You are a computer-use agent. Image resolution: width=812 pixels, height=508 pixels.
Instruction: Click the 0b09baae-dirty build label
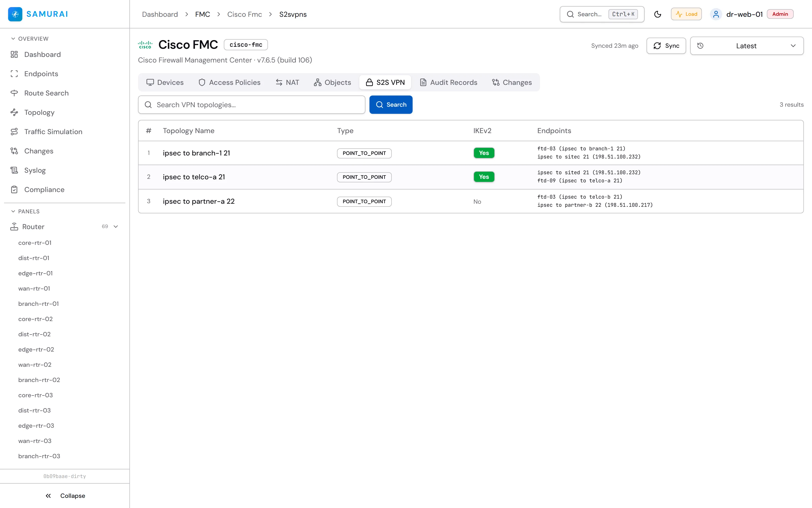(x=65, y=477)
